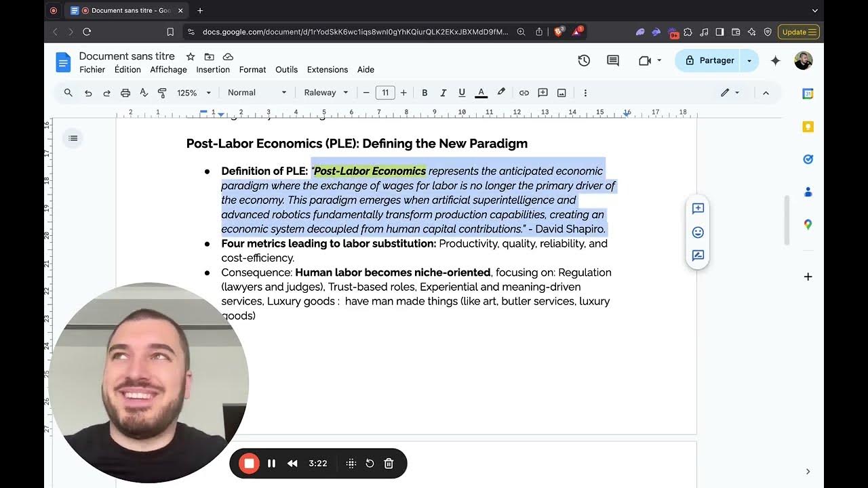Redo the last action
This screenshot has width=868, height=488.
tap(106, 93)
